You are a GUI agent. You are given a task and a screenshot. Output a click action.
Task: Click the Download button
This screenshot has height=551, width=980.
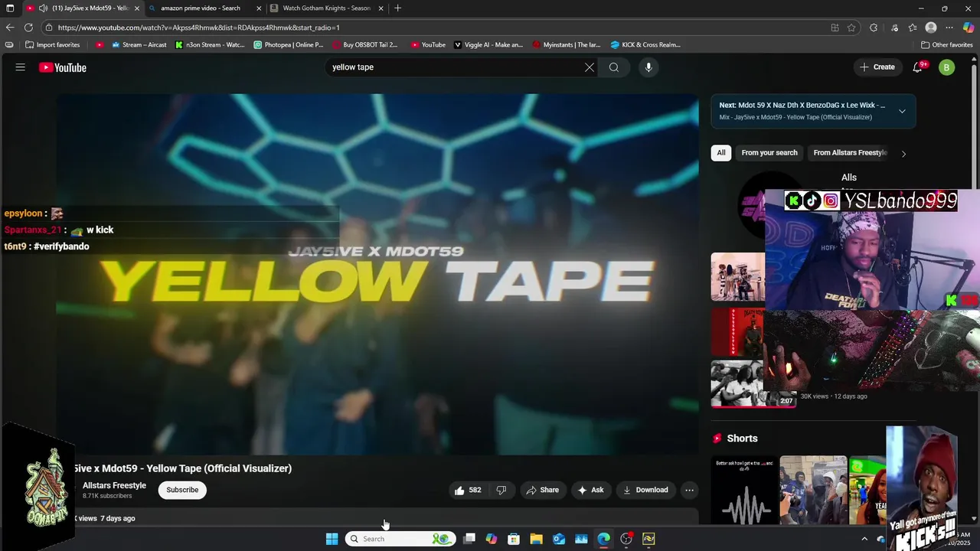[645, 490]
